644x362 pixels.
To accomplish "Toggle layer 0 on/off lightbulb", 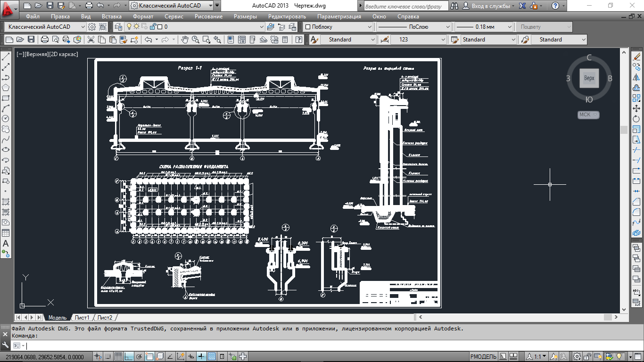I will point(129,27).
